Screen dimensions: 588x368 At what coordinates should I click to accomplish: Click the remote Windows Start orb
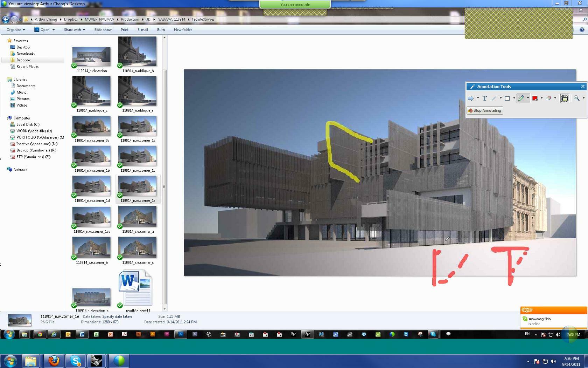point(9,334)
